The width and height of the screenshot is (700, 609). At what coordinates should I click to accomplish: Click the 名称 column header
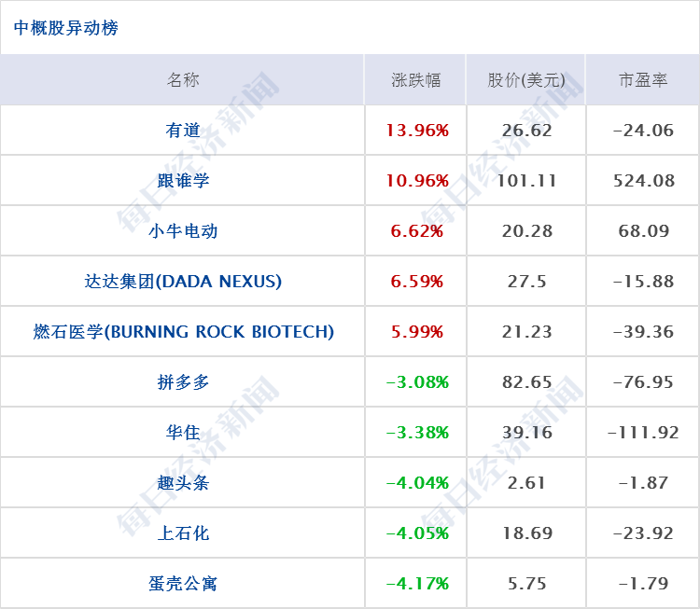click(183, 80)
